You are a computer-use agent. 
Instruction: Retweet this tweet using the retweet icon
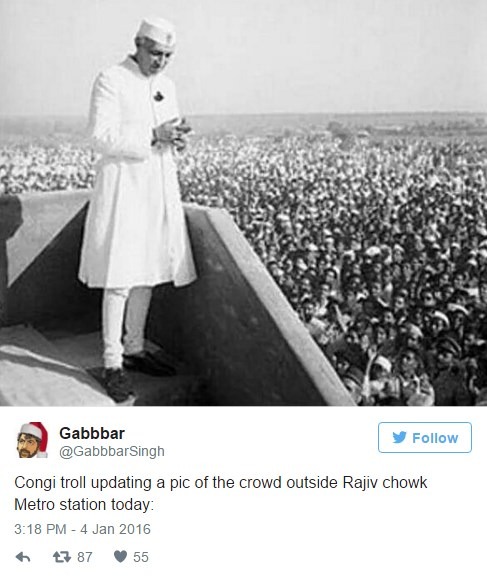tap(62, 557)
